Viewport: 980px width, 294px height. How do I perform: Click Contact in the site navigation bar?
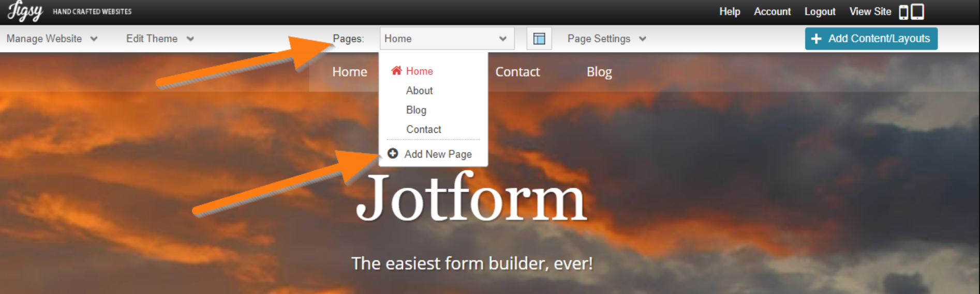click(517, 72)
